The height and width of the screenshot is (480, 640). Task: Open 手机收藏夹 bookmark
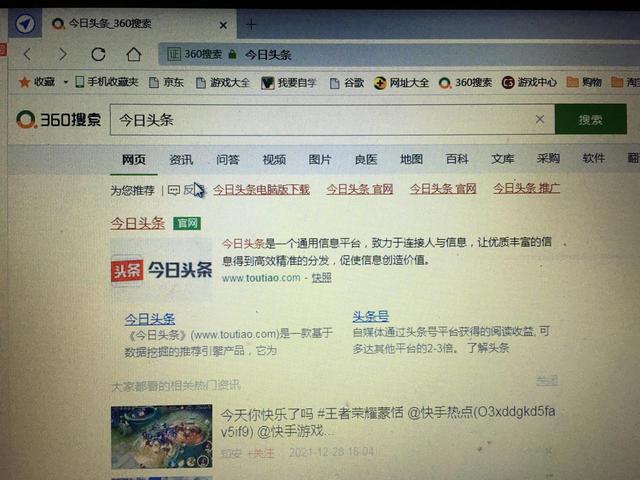107,82
